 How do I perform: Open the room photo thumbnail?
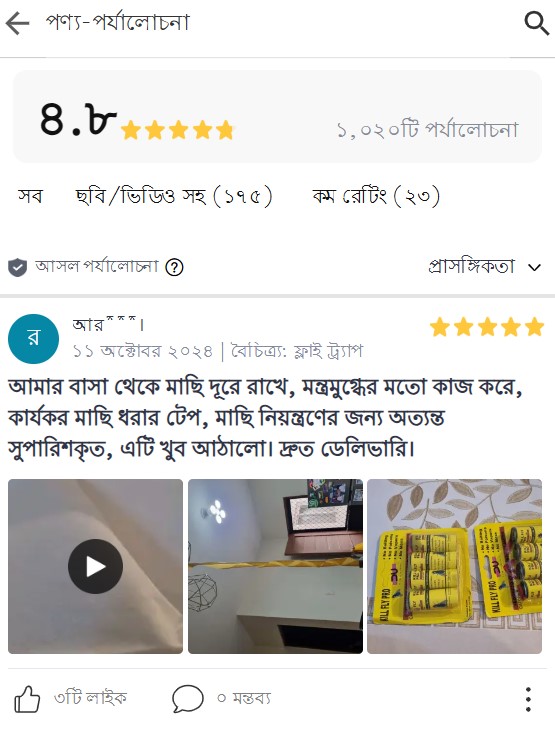[275, 567]
